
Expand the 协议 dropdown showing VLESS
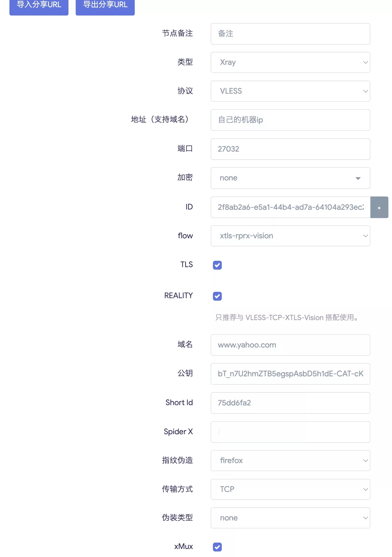290,91
